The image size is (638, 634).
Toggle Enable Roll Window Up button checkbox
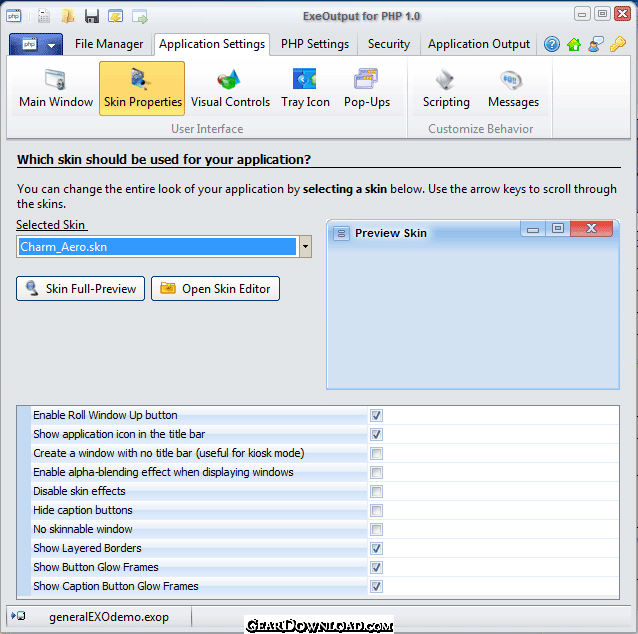click(x=376, y=415)
